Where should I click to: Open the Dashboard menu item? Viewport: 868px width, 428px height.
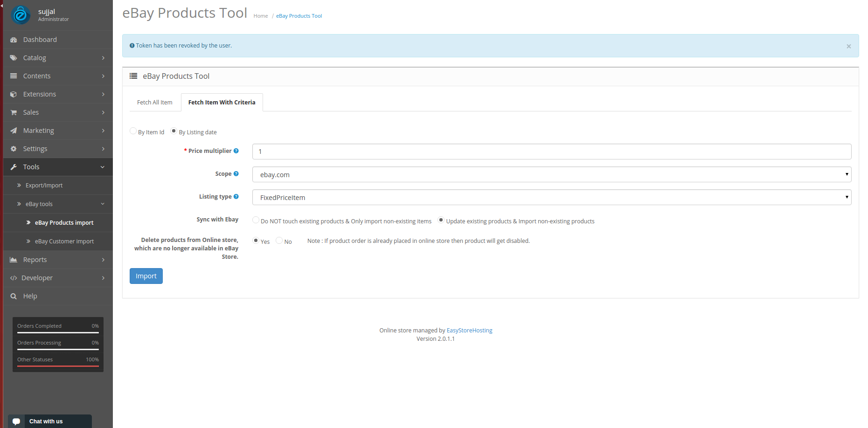(58, 40)
